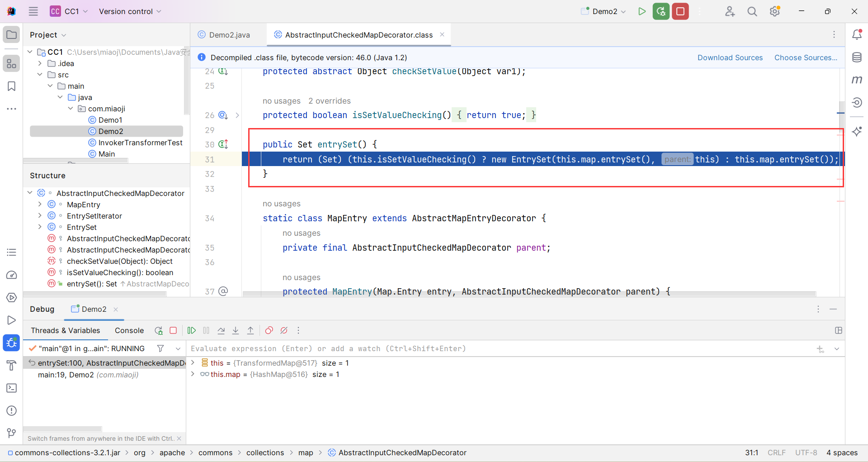Click the Step Into debug icon
The width and height of the screenshot is (868, 462).
pos(236,331)
